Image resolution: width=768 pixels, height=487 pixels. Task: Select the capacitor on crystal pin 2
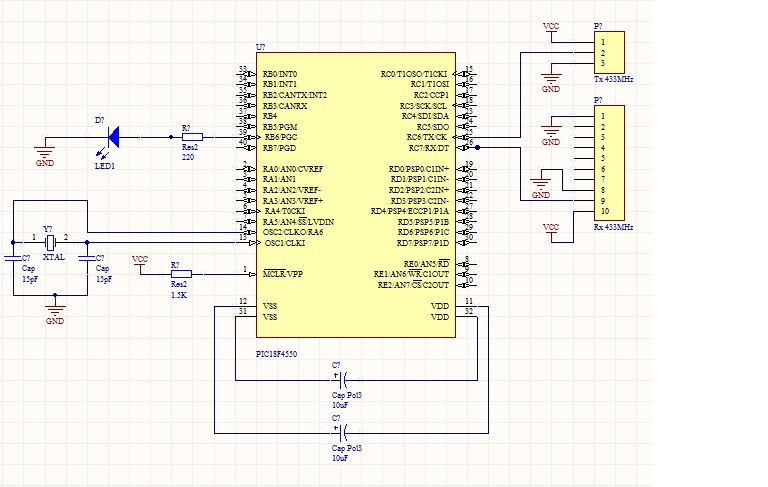coord(87,258)
